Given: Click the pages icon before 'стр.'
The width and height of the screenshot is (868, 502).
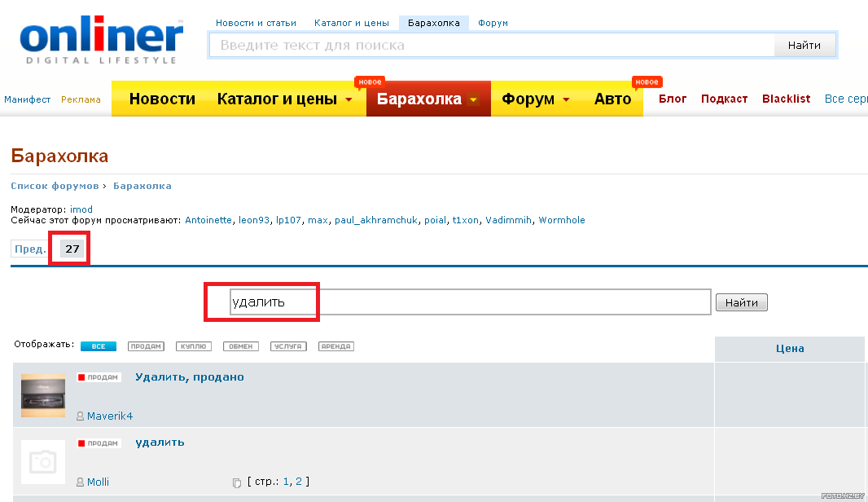Looking at the screenshot, I should point(237,482).
